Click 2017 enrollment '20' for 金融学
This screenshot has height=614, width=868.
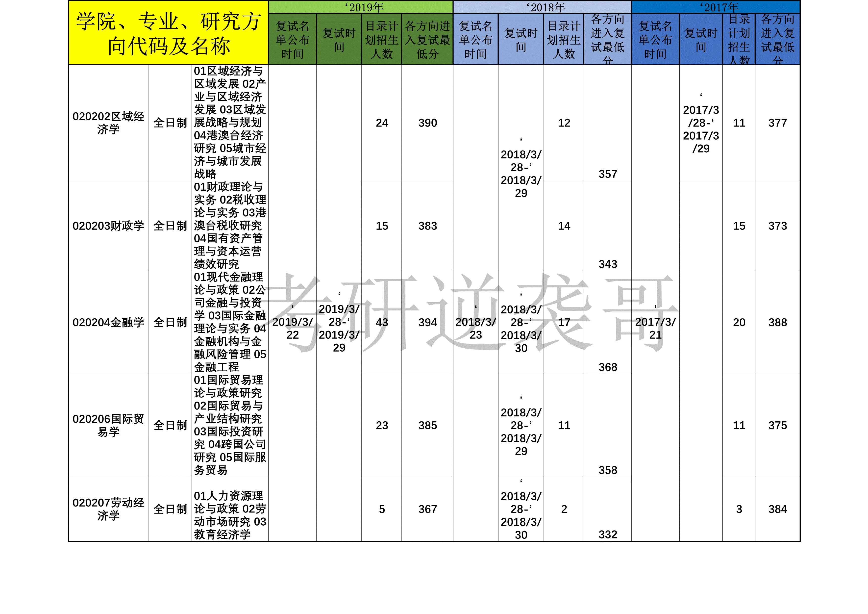coord(739,323)
